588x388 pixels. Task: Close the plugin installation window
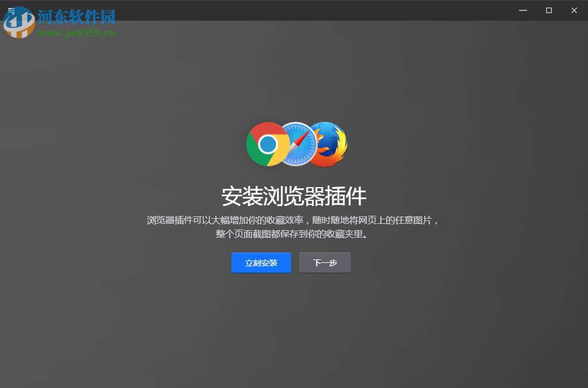pyautogui.click(x=574, y=10)
